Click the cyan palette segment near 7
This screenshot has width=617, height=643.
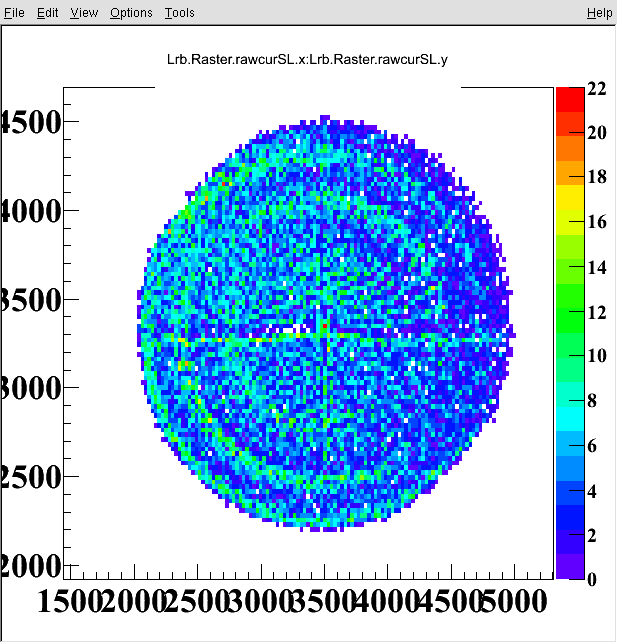point(570,419)
